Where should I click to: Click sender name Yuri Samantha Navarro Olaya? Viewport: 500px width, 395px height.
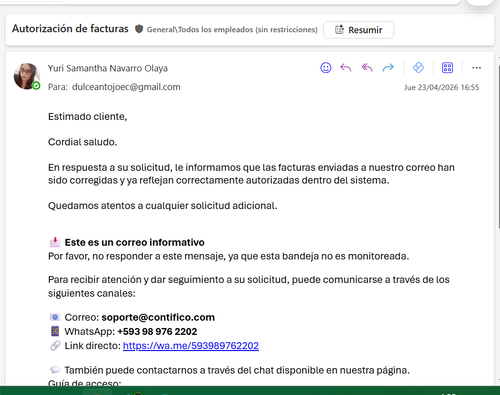108,68
